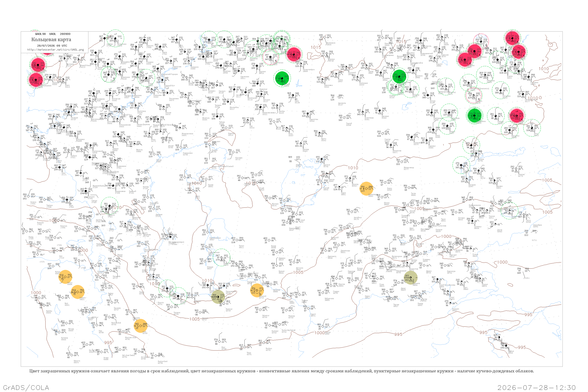Click the orange circle at Bojnourd station

pyautogui.click(x=257, y=290)
